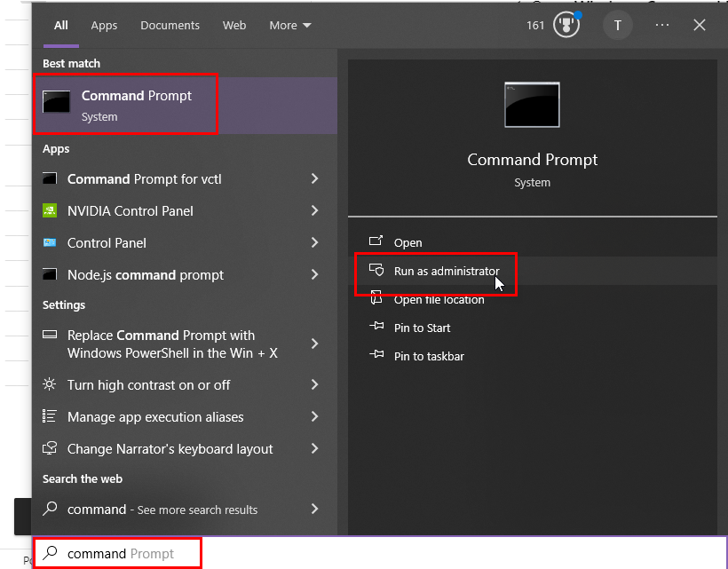The width and height of the screenshot is (728, 569).
Task: Expand Change Narrator's keyboard layout chevron
Action: 315,449
